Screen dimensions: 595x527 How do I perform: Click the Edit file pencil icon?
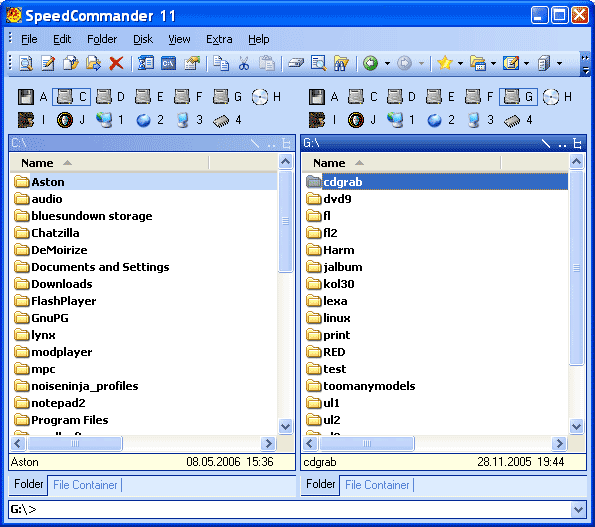48,63
